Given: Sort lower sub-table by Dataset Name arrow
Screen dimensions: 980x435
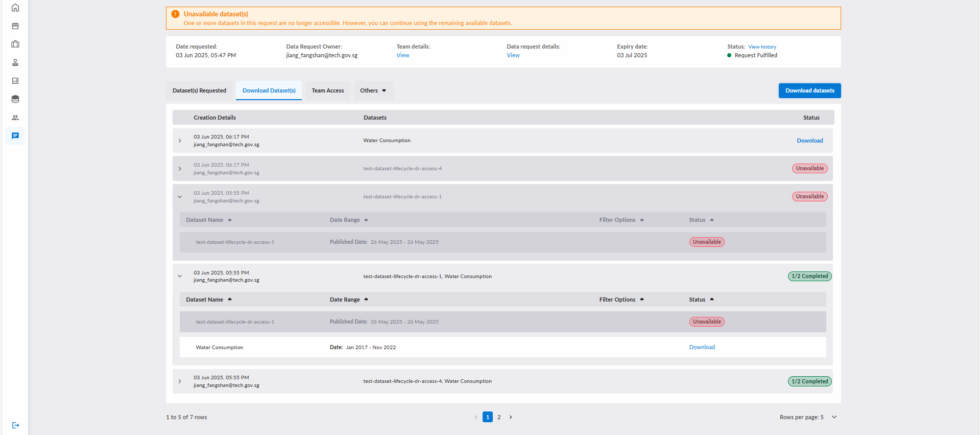Looking at the screenshot, I should [230, 300].
